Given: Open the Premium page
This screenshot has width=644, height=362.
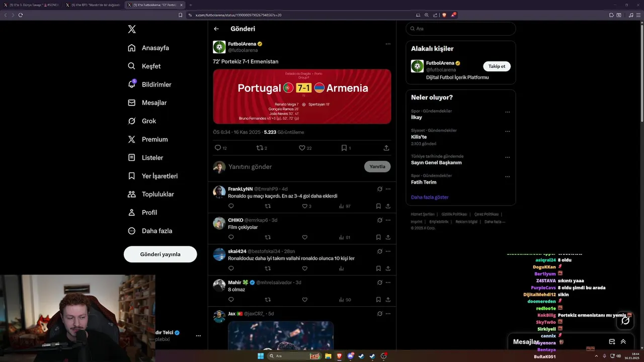Looking at the screenshot, I should [x=147, y=139].
